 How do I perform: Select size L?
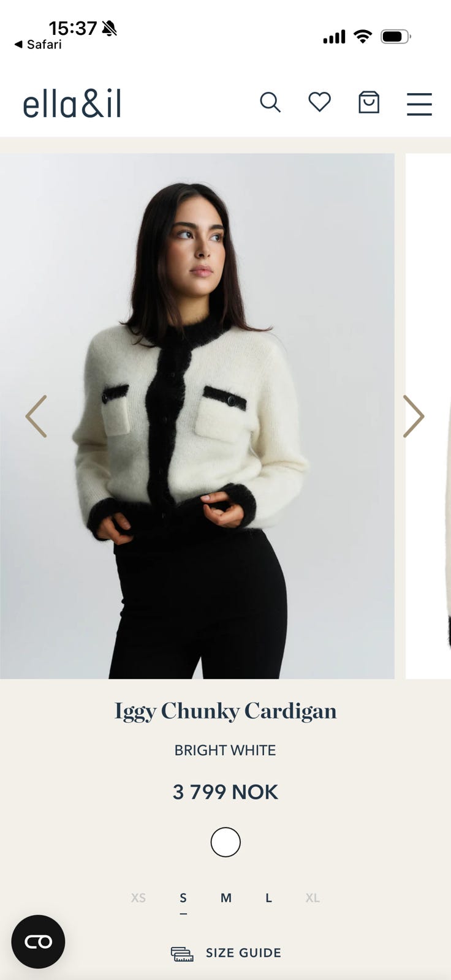click(x=268, y=898)
